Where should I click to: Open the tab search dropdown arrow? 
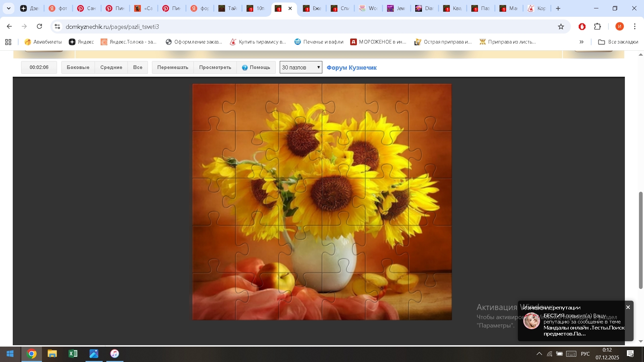(9, 8)
